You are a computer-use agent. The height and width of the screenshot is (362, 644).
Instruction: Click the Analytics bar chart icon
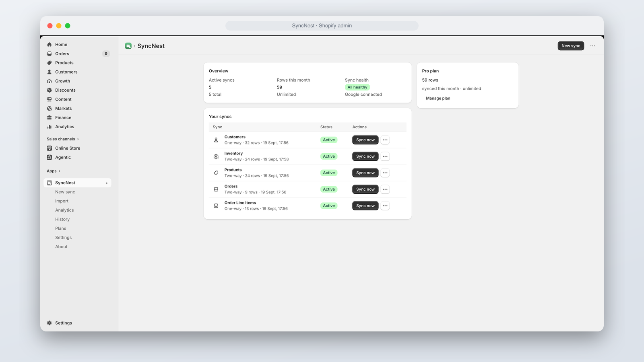(x=50, y=127)
